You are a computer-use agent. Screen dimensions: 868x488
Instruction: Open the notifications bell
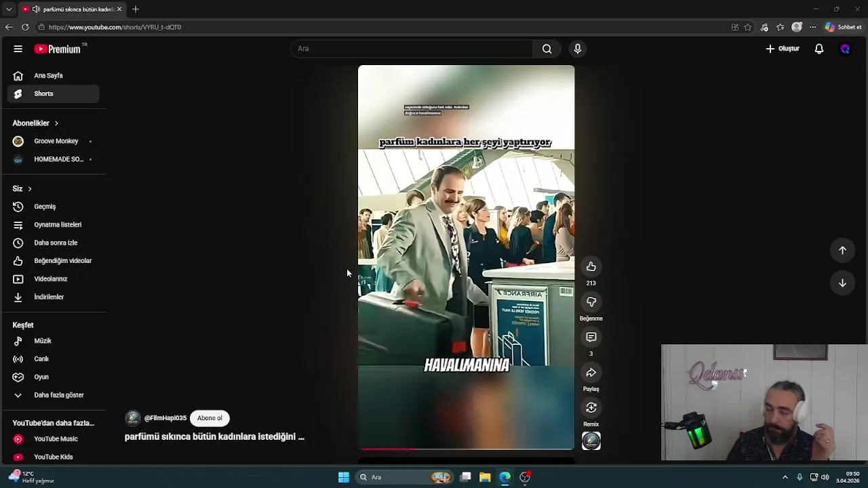[819, 49]
